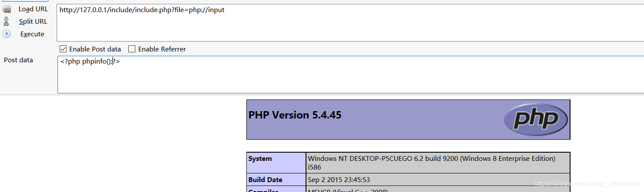The image size is (644, 192).
Task: Click the PHP Version 5.4.45 heading
Action: click(295, 115)
